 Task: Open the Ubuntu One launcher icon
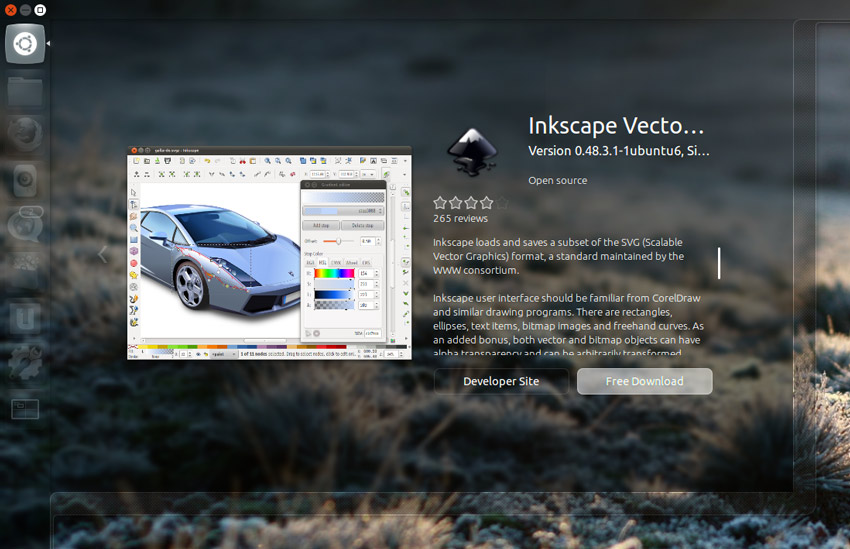click(25, 317)
